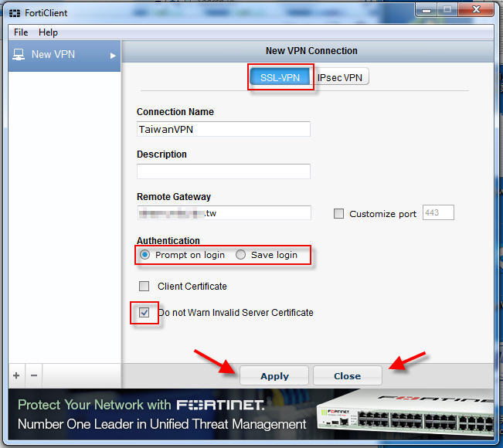Open the File menu
The image size is (503, 448).
pos(21,32)
